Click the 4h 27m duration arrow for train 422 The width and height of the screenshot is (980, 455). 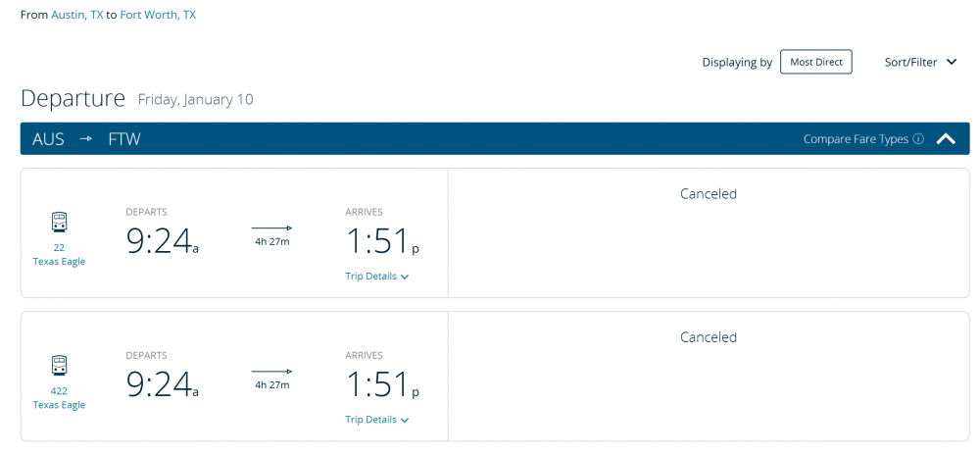coord(271,372)
